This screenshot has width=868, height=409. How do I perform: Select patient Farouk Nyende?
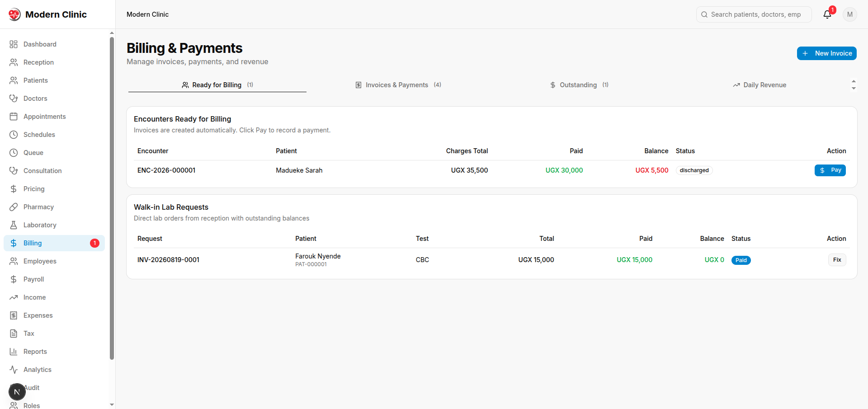point(318,256)
